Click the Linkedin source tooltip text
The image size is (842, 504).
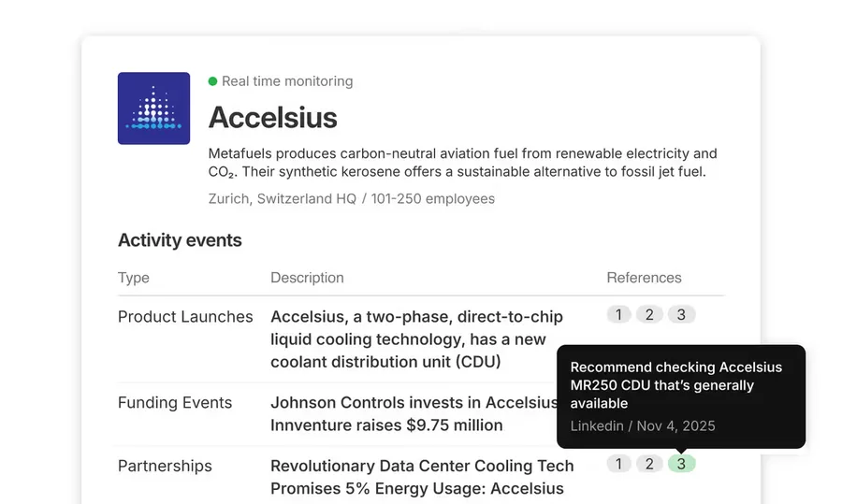coord(642,426)
